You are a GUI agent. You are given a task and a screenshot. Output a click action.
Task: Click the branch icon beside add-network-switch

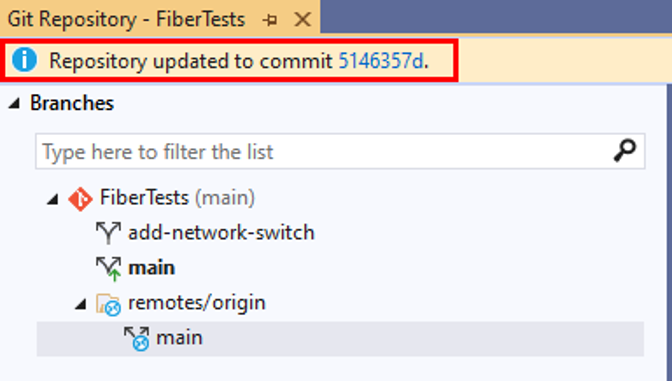(108, 233)
